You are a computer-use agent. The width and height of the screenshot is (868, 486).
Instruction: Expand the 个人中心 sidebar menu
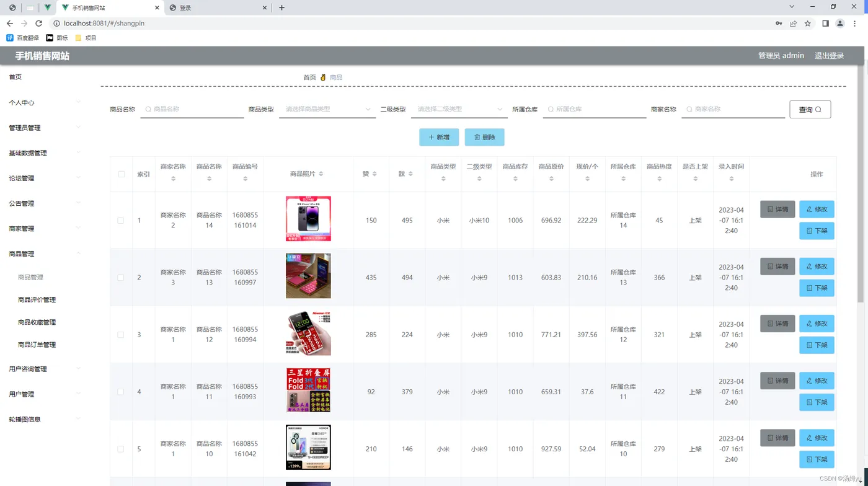45,102
